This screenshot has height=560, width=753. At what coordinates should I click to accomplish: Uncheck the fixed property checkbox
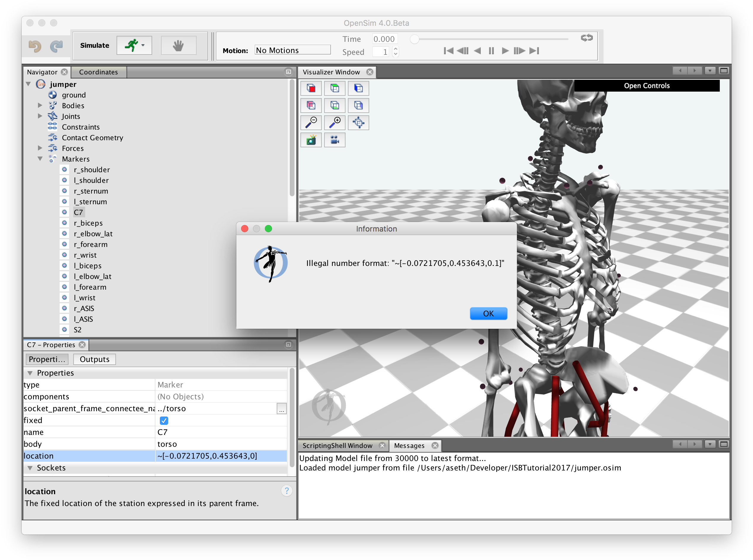tap(164, 420)
